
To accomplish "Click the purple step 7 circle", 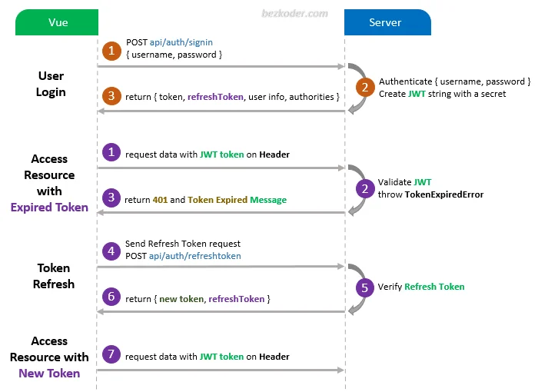I will pos(112,355).
